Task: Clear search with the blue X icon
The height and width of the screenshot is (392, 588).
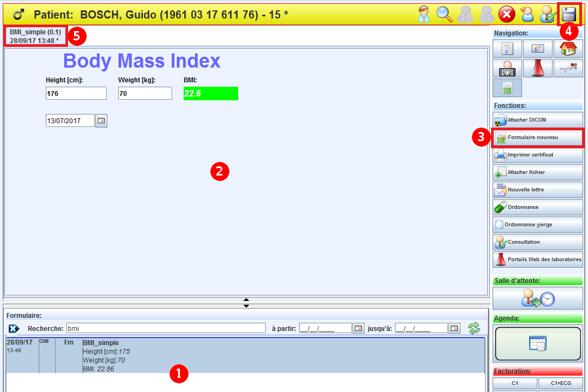Action: pyautogui.click(x=15, y=328)
